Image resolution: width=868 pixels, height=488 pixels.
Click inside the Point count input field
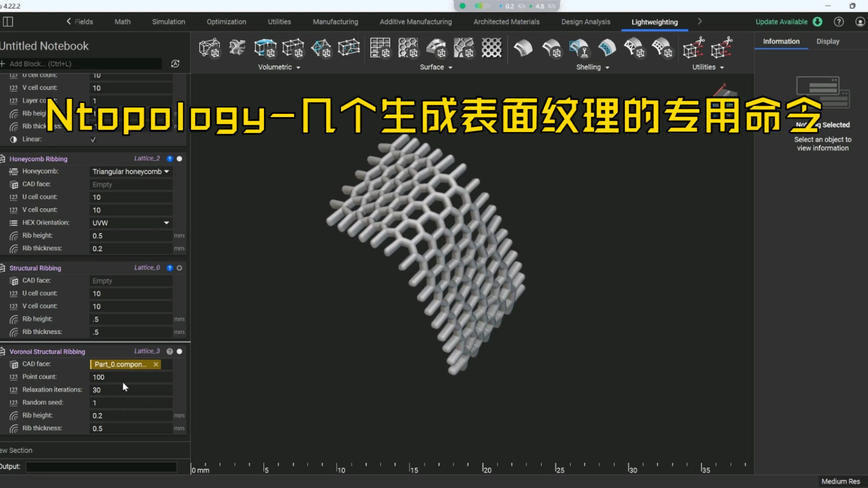(x=131, y=377)
